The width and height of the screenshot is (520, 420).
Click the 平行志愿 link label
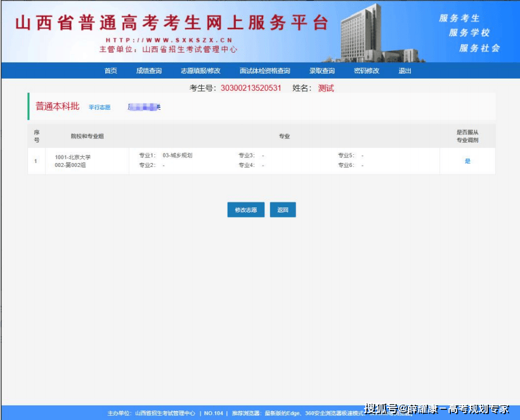[x=100, y=107]
